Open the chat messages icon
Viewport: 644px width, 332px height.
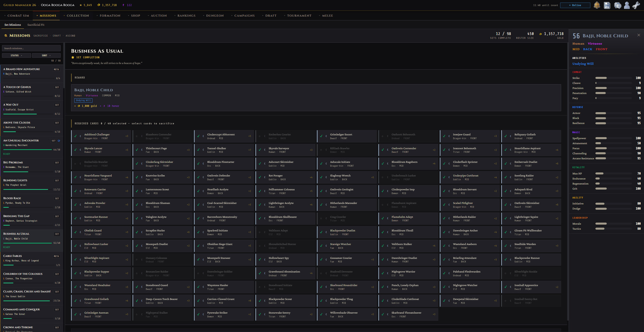point(618,5)
